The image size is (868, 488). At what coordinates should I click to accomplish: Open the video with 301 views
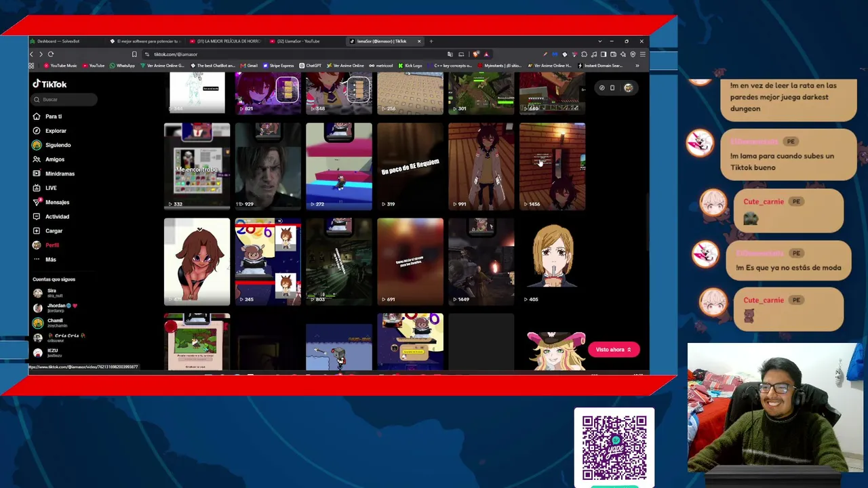click(481, 93)
